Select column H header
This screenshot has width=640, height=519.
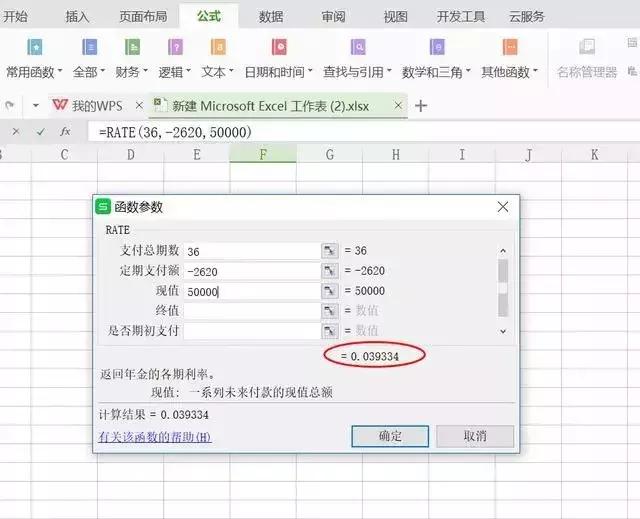396,154
